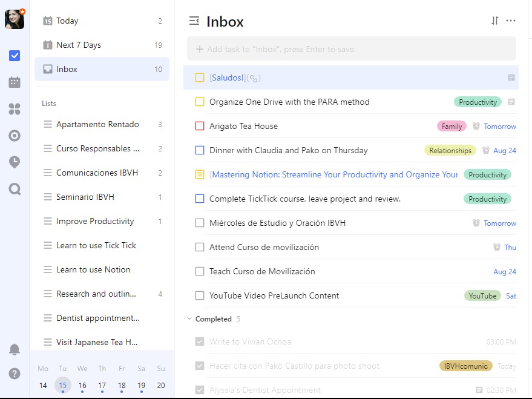Open the Seminario IBVH list

click(x=102, y=197)
